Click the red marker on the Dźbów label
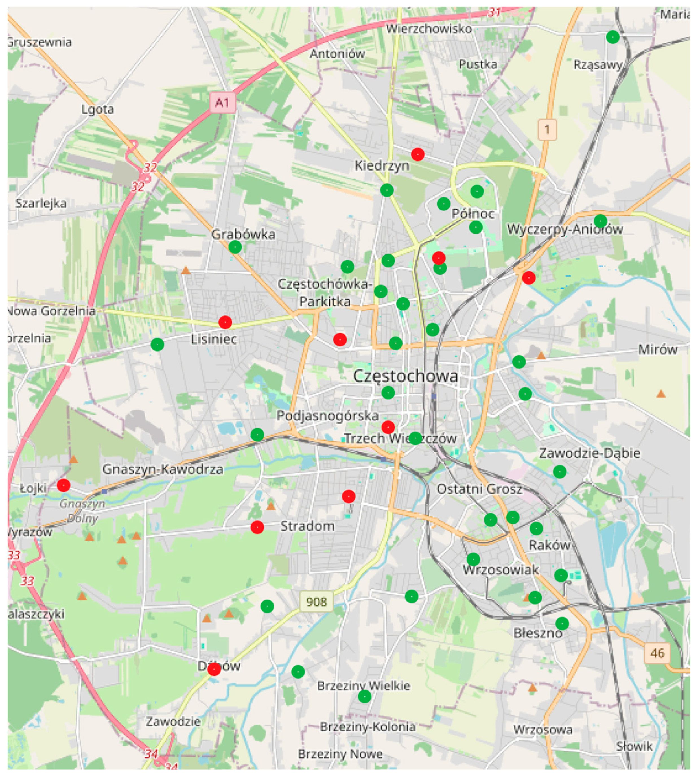 (214, 670)
